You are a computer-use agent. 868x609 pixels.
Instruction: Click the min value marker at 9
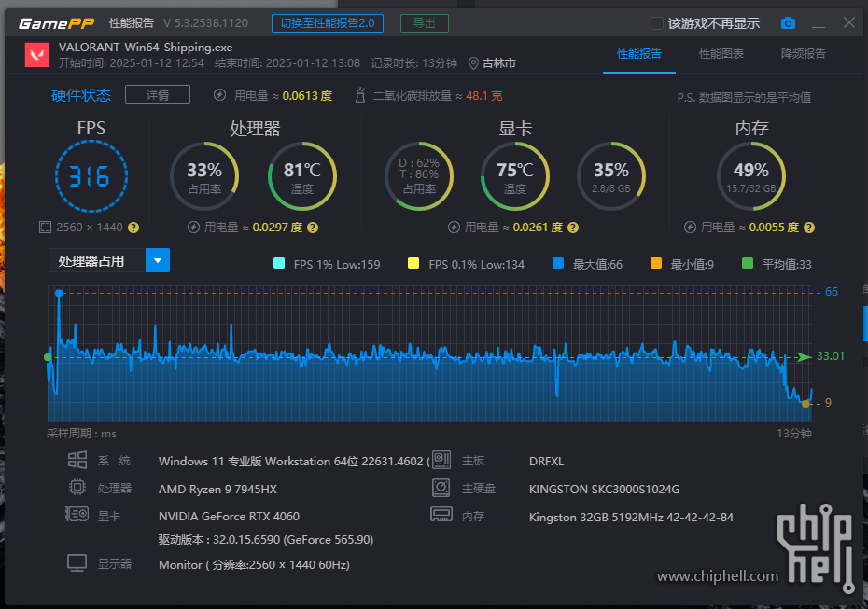(805, 404)
